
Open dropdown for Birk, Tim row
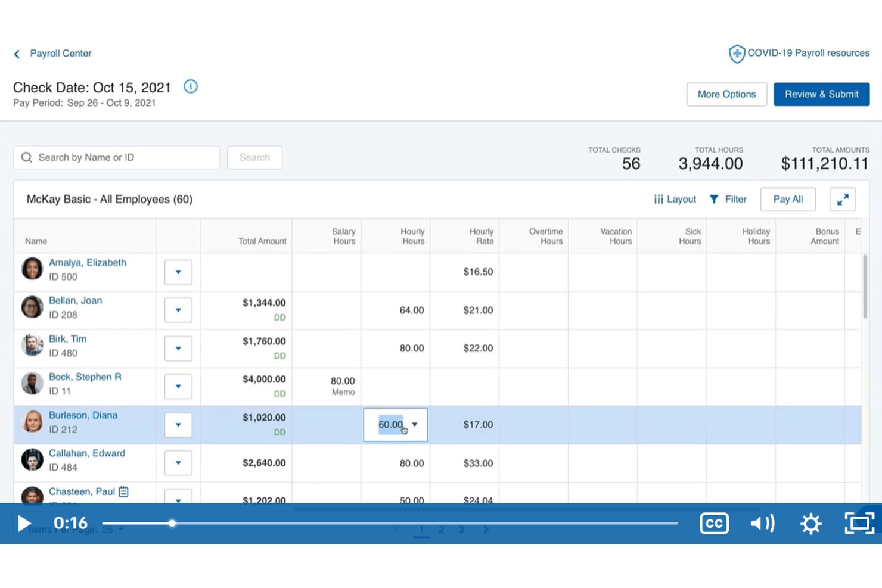click(x=178, y=349)
